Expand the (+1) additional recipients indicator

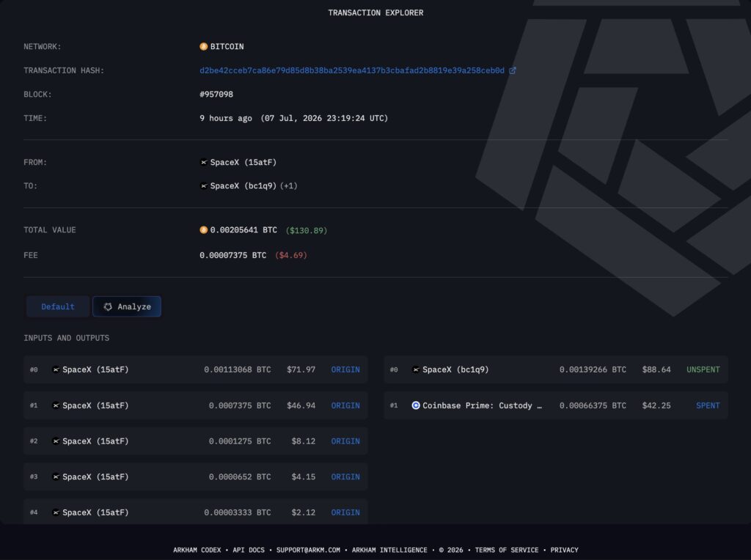[x=289, y=185]
